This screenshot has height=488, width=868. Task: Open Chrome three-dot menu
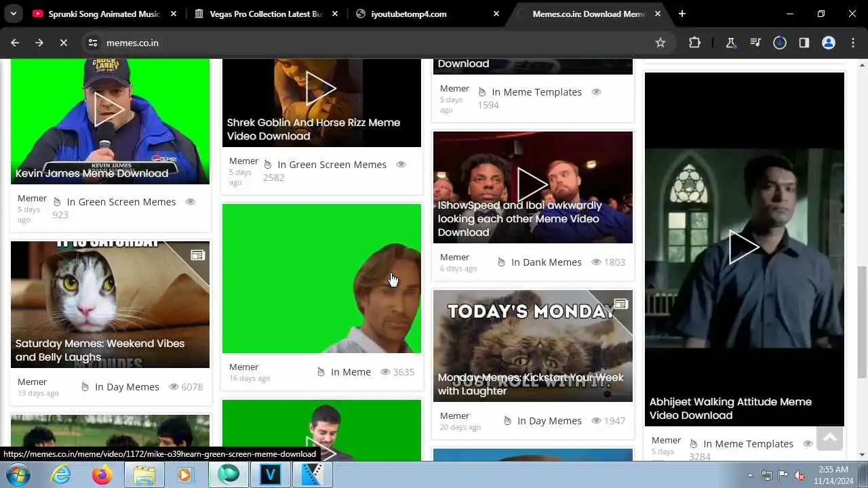point(853,43)
